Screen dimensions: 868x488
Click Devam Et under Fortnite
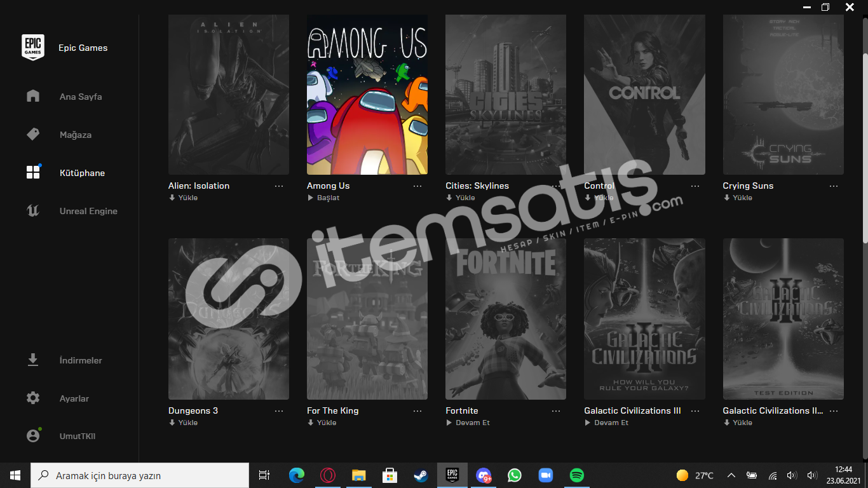(x=468, y=423)
